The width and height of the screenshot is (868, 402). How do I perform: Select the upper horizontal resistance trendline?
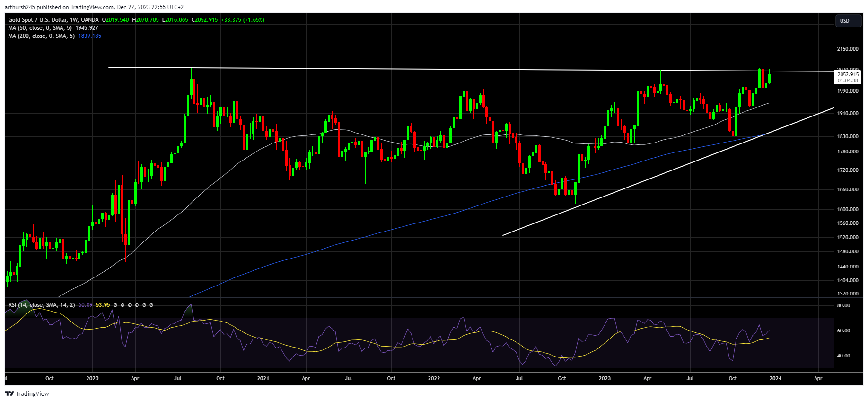click(471, 70)
